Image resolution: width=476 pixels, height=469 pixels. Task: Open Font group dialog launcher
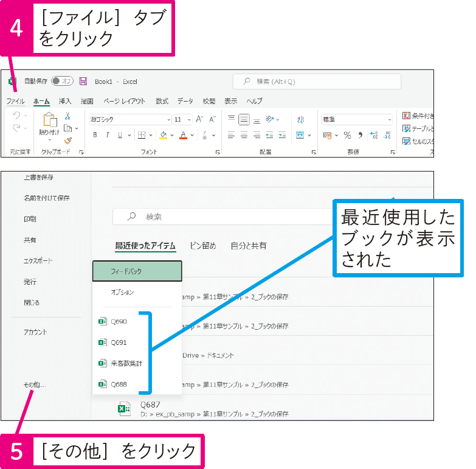[x=218, y=152]
